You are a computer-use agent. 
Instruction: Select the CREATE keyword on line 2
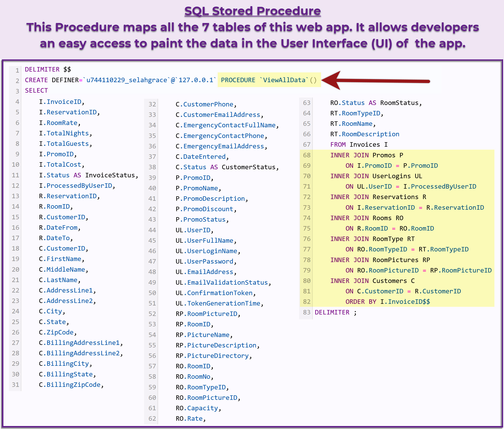(36, 80)
